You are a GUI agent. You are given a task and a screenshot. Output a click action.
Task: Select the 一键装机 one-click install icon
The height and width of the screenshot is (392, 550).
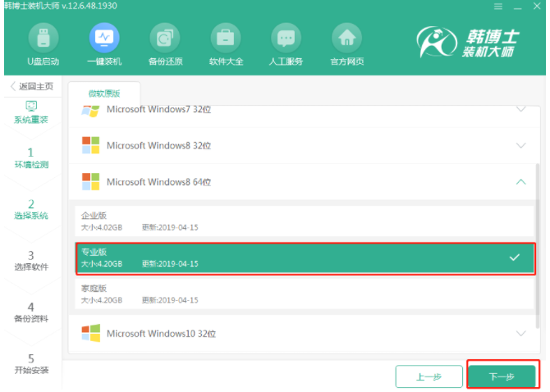(x=104, y=39)
